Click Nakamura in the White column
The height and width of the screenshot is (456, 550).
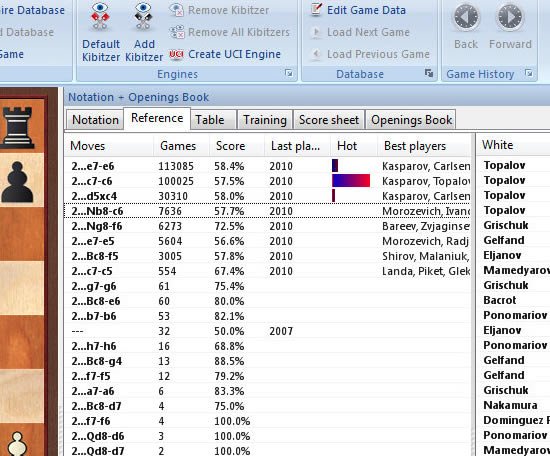[510, 405]
